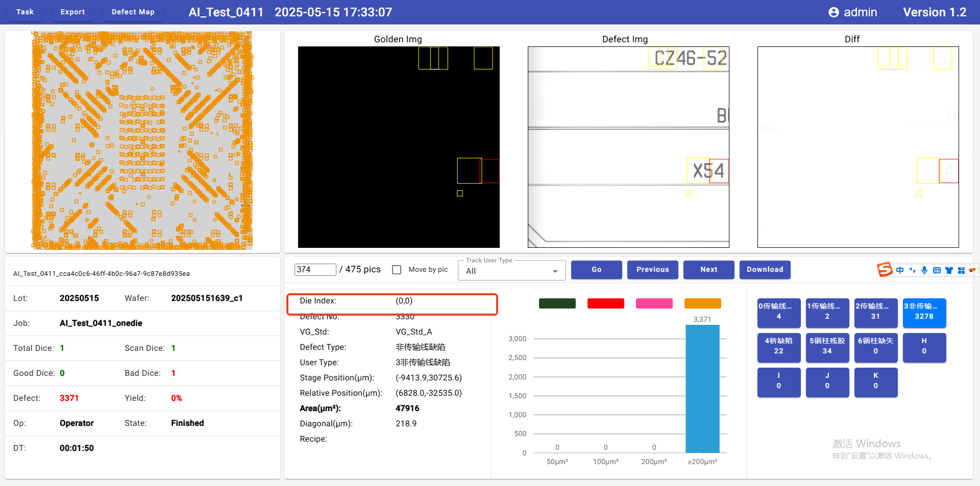Expand the Track User Type dropdown
The height and width of the screenshot is (486, 980).
point(512,270)
